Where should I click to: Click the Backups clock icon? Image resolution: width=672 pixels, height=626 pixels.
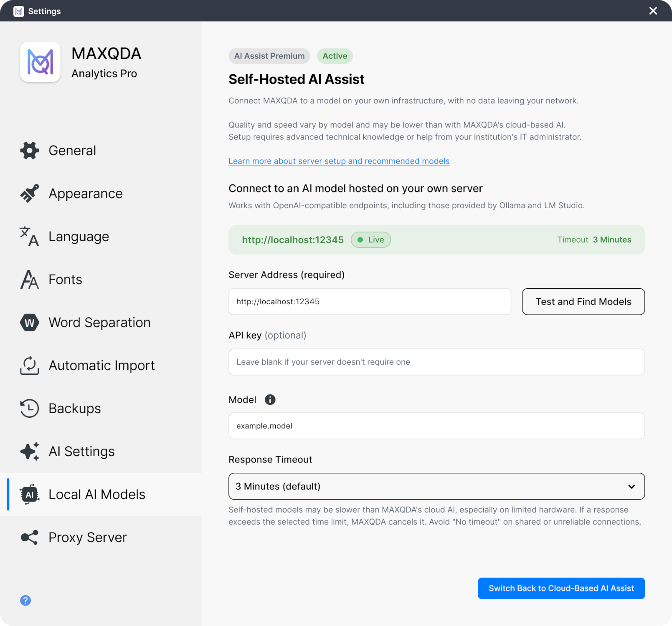coord(29,409)
